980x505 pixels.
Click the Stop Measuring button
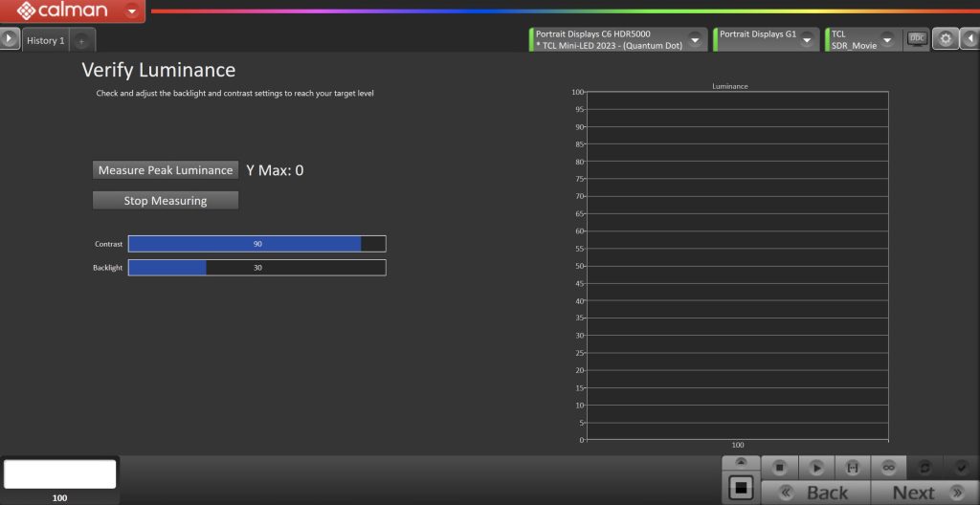click(x=166, y=201)
